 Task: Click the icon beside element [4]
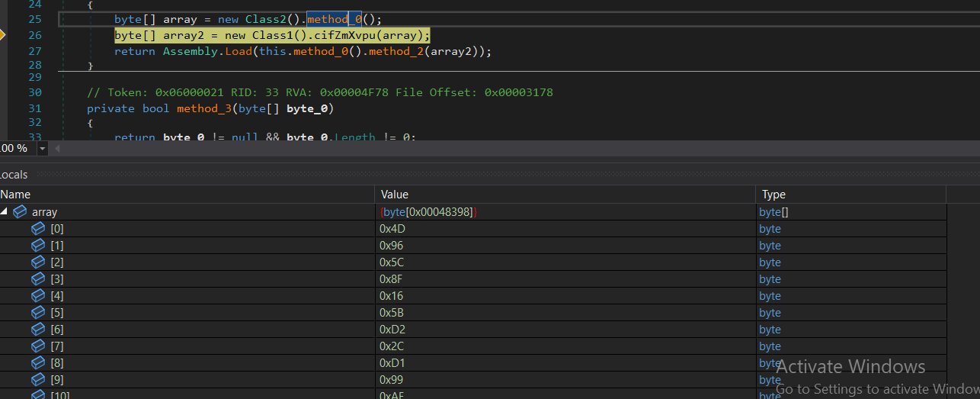point(38,296)
